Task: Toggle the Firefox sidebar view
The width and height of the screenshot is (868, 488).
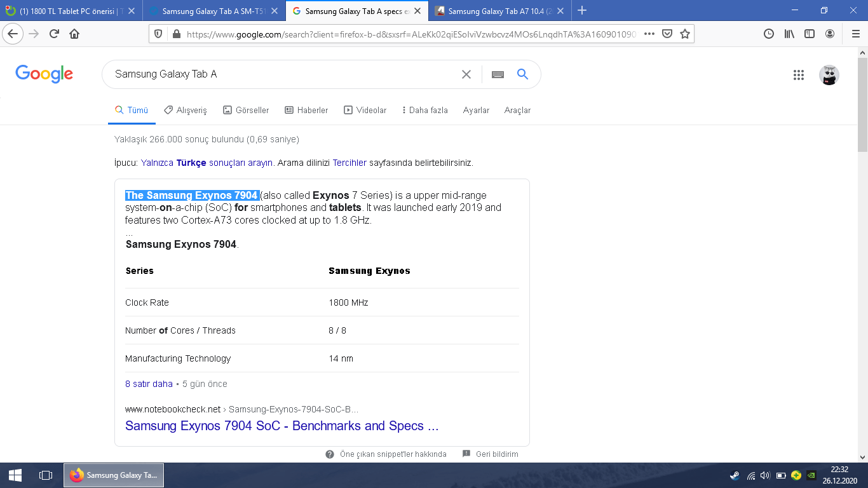Action: pos(810,34)
